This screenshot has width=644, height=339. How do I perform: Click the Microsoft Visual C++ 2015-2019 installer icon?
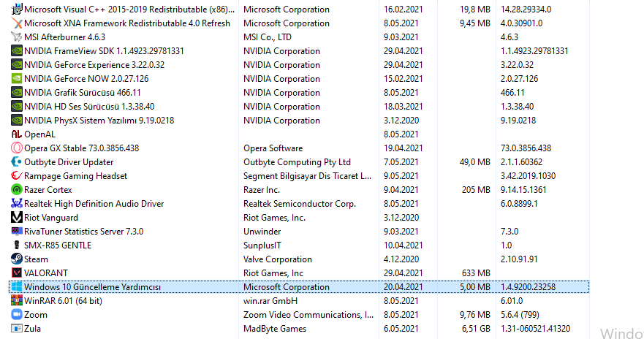[16, 9]
